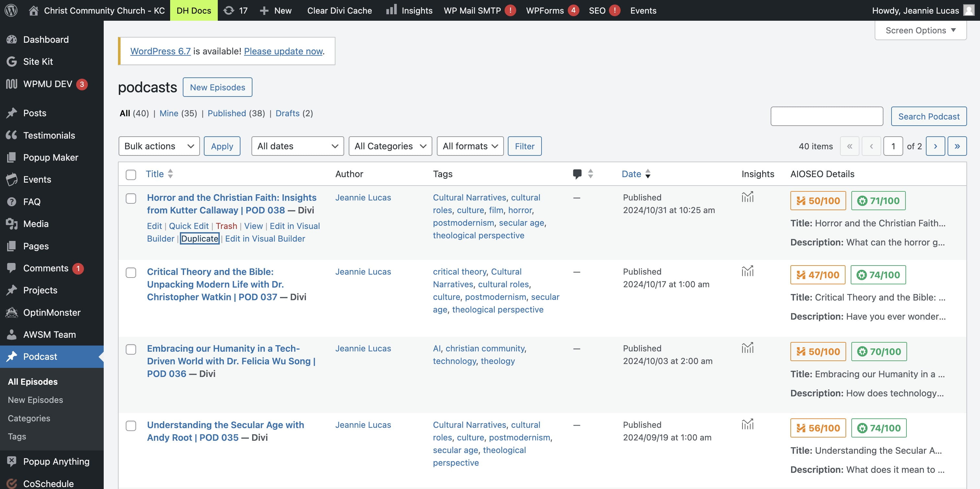Sort the table by Title column
The height and width of the screenshot is (489, 980).
point(159,174)
